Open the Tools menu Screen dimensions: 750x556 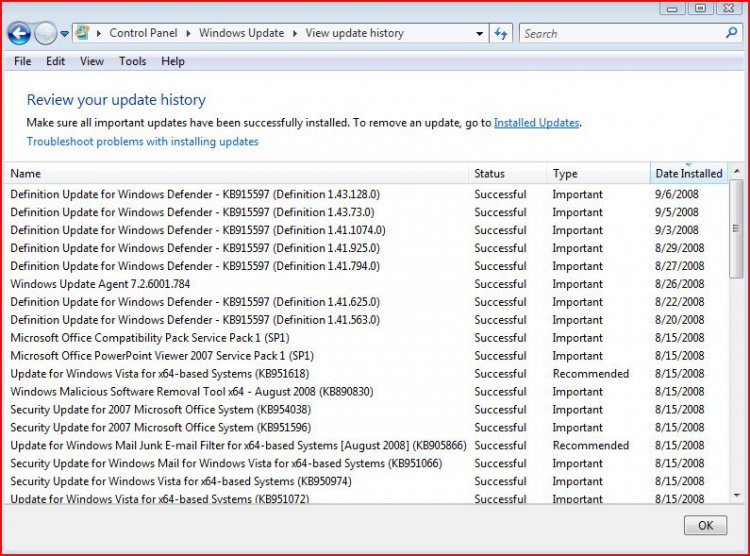(132, 61)
